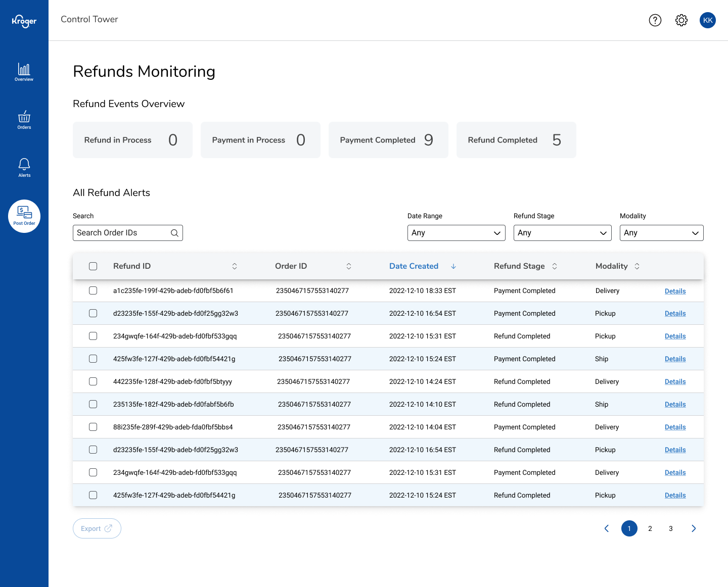Click the Kroger logo
The height and width of the screenshot is (587, 728).
[24, 21]
